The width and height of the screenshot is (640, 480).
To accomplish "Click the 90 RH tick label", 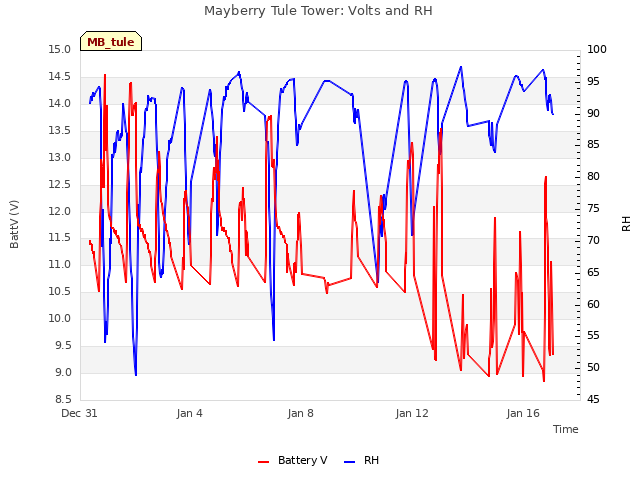I will (x=593, y=113).
